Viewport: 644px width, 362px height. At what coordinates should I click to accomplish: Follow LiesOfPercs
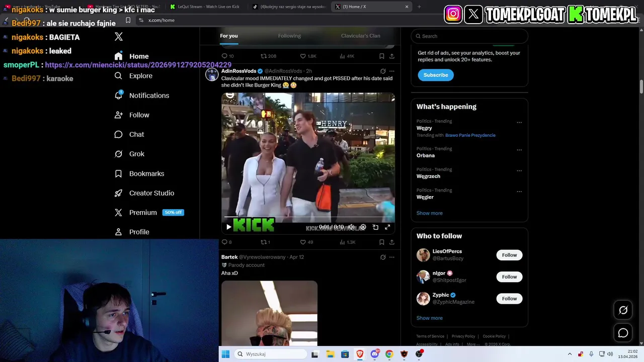pos(509,255)
